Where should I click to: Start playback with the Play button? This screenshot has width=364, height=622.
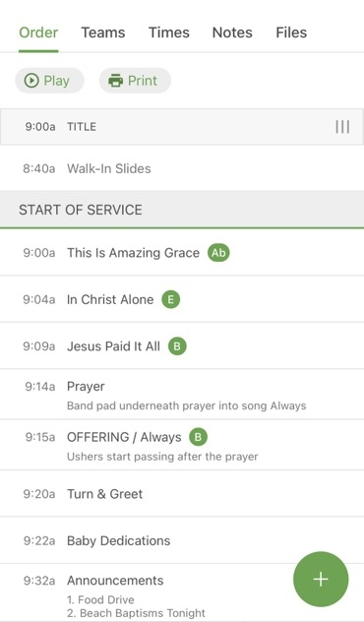point(49,81)
